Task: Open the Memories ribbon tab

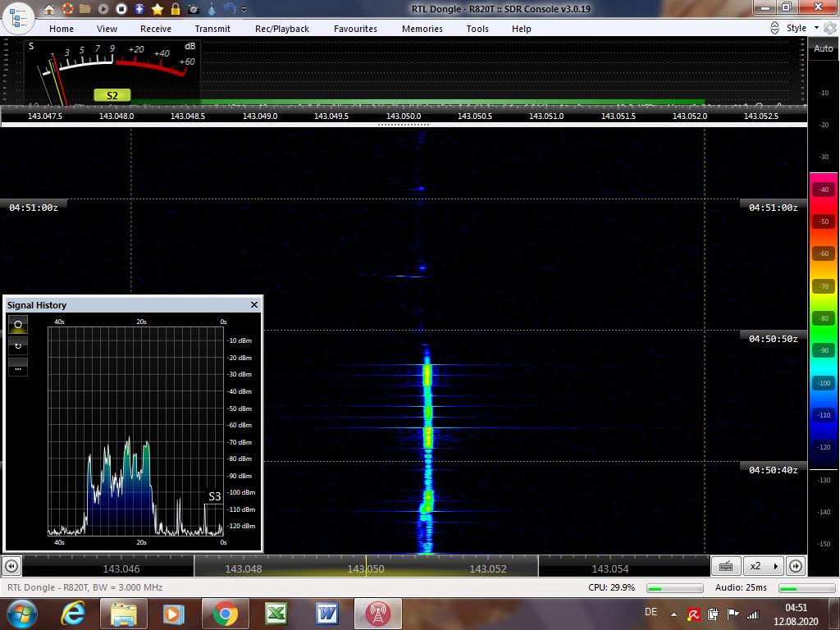Action: [x=422, y=29]
